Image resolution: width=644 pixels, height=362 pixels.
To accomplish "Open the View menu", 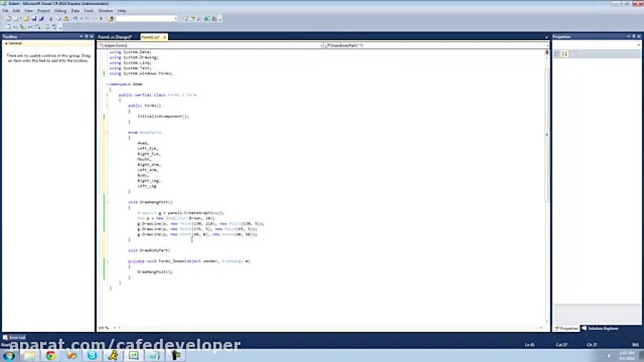I will point(29,11).
